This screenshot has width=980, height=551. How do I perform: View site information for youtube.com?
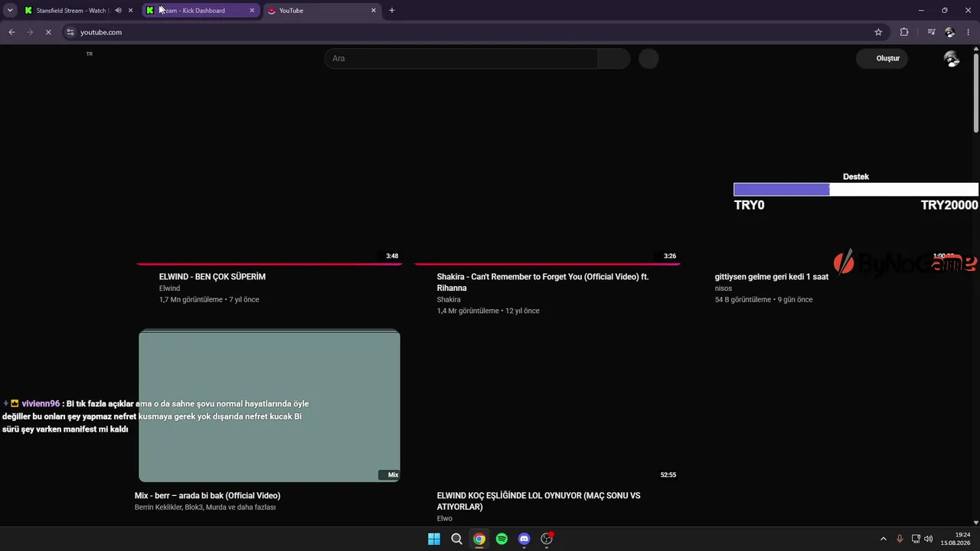(70, 32)
